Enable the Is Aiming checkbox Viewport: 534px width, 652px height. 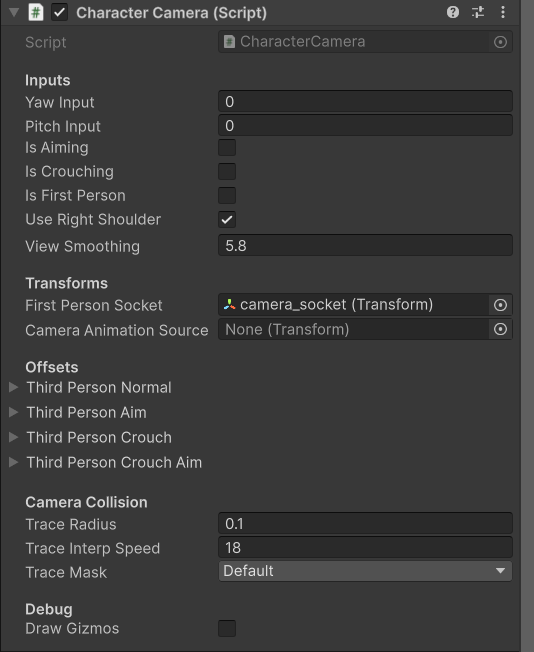pos(227,148)
